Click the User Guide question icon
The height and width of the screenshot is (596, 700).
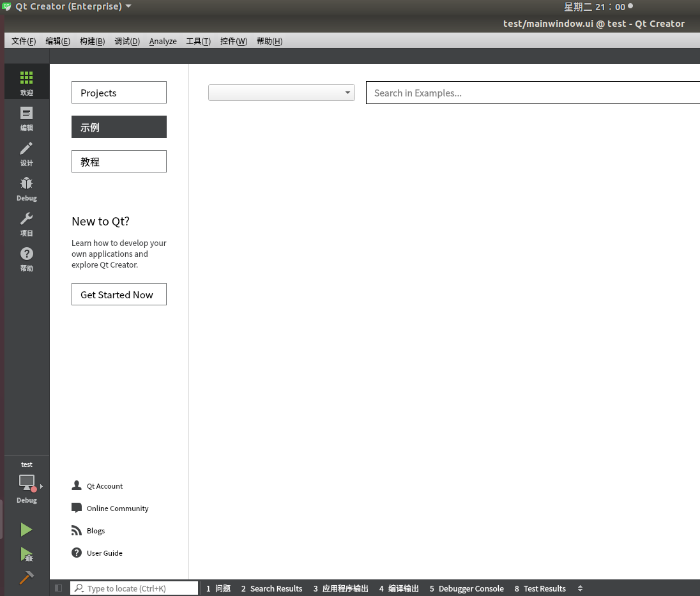coord(77,553)
